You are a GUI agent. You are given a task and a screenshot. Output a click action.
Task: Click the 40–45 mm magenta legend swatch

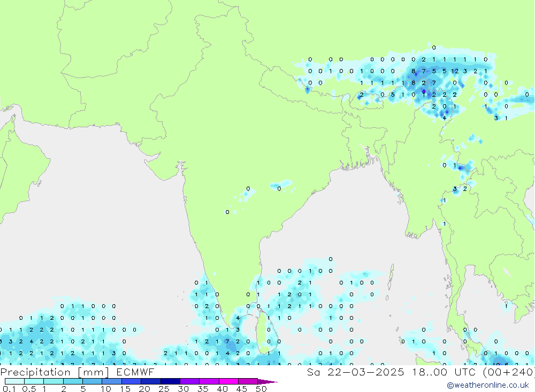tap(228, 381)
